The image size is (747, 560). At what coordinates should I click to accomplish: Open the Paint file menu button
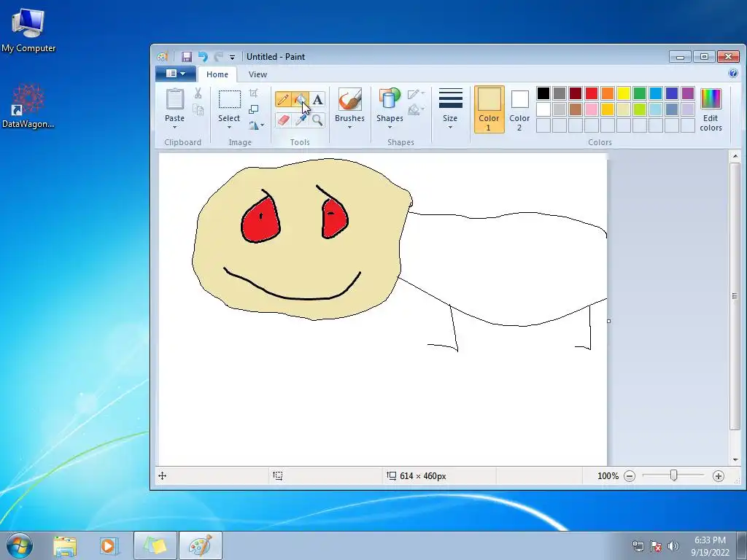pyautogui.click(x=176, y=74)
